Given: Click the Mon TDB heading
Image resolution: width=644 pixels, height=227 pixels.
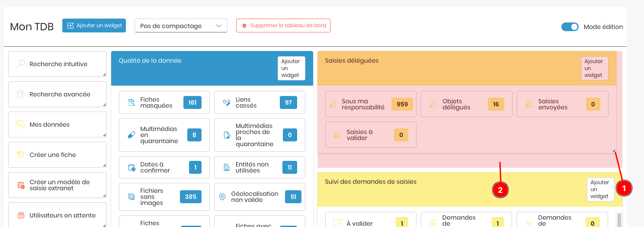Looking at the screenshot, I should click(32, 27).
